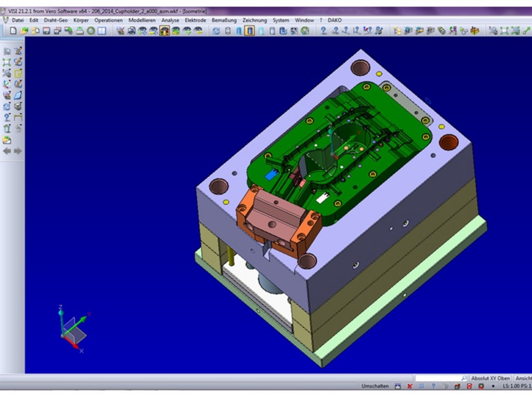Screen dimensions: 532x399
Task: Toggle the highlighted traffic-light render mode button
Action: (x=165, y=31)
